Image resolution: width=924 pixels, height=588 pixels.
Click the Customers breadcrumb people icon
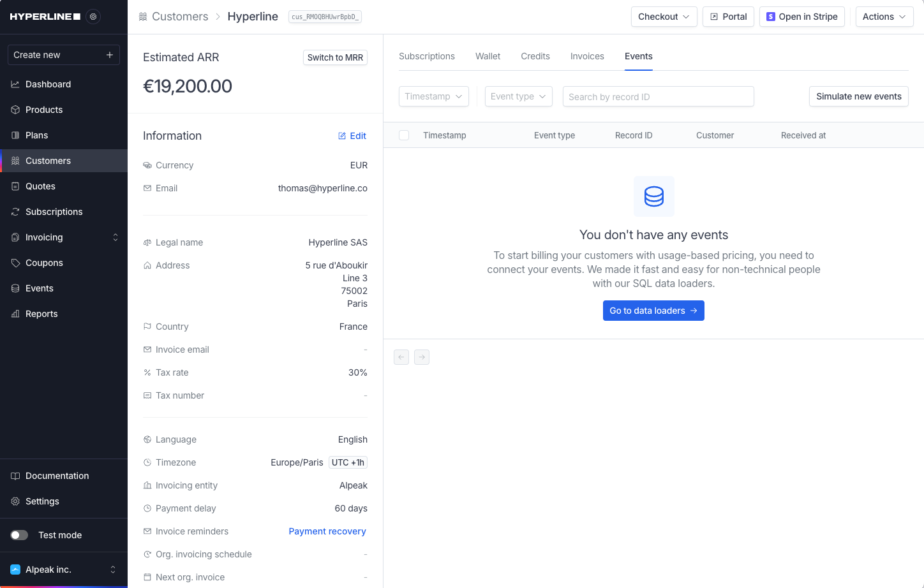[x=143, y=17]
